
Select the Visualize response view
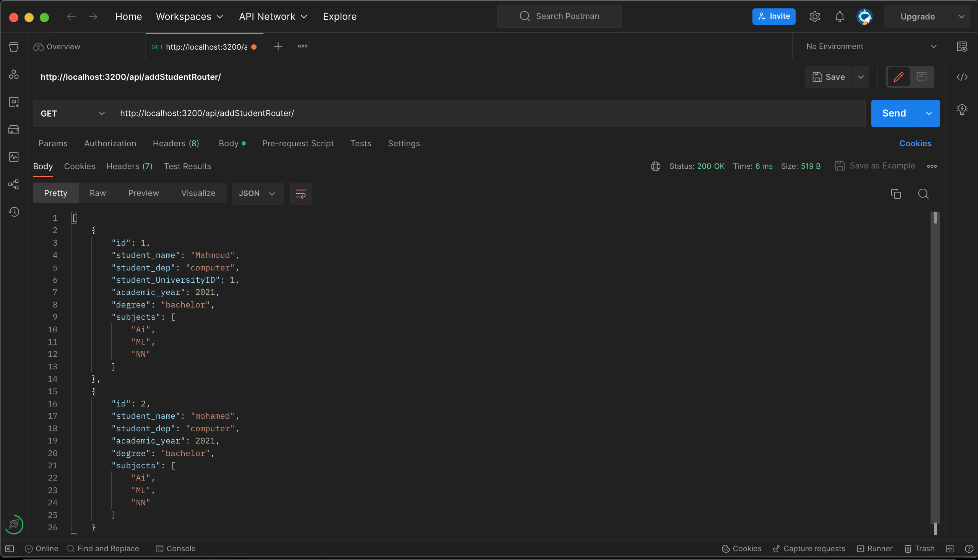(x=198, y=193)
